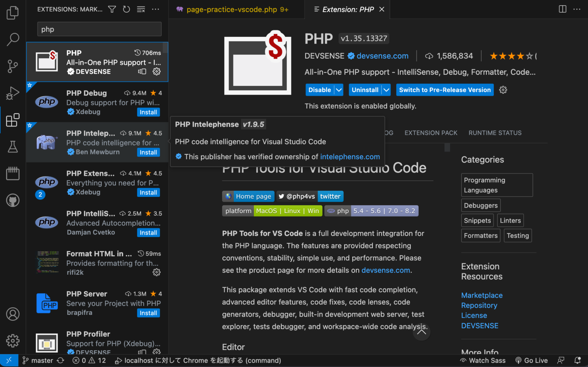The width and height of the screenshot is (588, 367).
Task: Open the Search view in activity bar
Action: pos(13,39)
